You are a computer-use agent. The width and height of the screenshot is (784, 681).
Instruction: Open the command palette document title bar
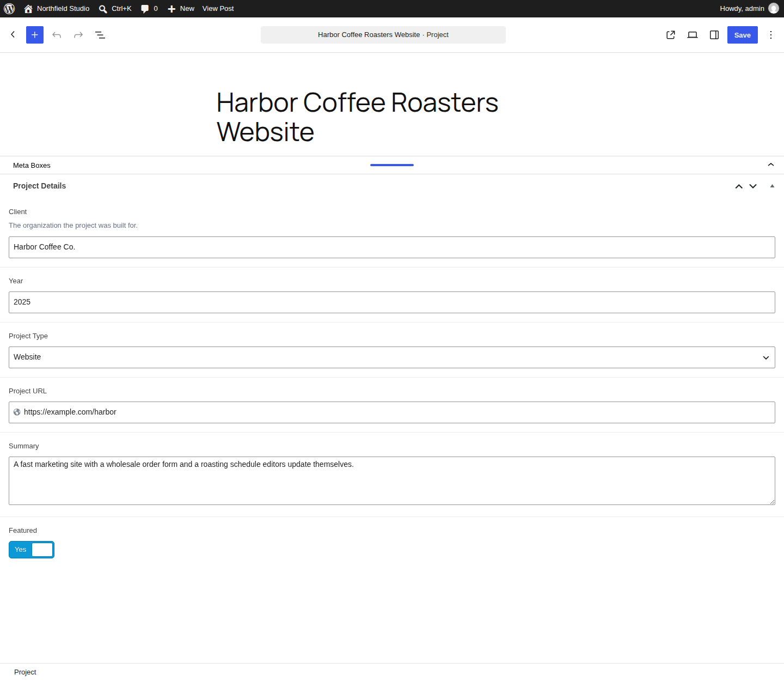383,35
